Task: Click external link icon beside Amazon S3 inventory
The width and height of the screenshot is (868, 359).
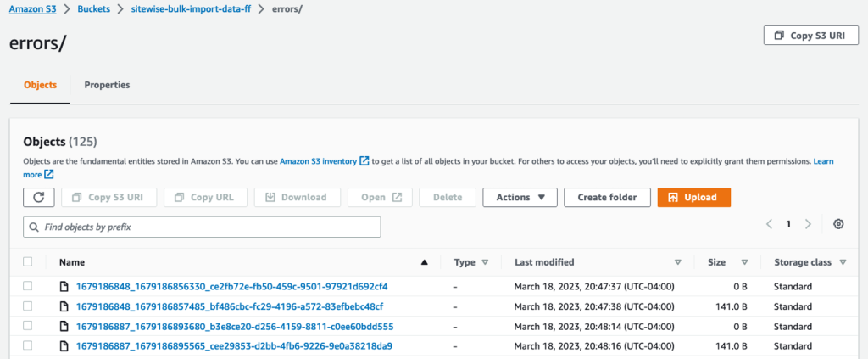Action: tap(364, 161)
